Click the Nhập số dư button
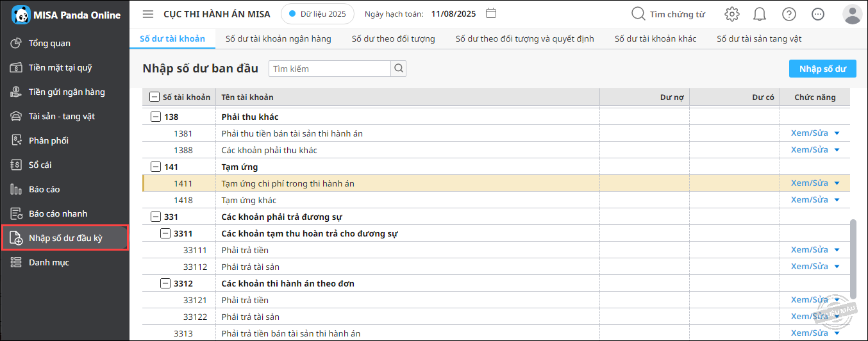 [x=822, y=69]
